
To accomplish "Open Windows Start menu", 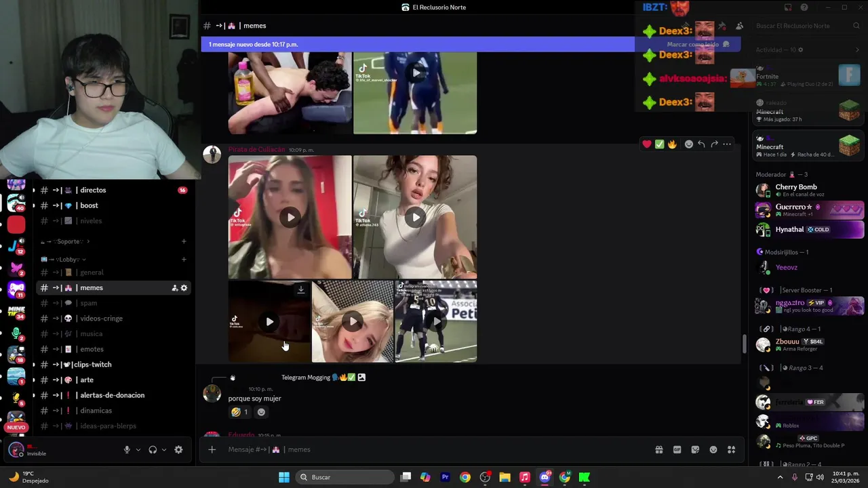I will click(284, 477).
